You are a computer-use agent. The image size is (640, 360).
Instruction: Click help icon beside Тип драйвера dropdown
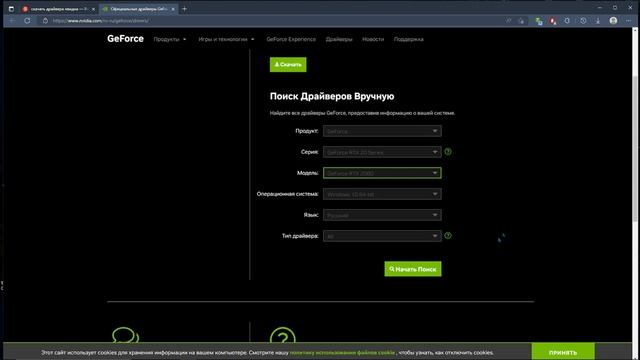[x=448, y=236]
